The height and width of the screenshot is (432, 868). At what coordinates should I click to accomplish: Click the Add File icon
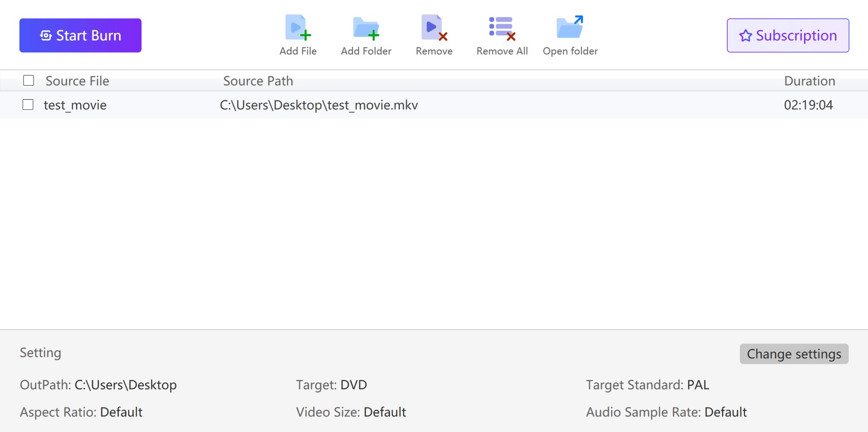(298, 28)
